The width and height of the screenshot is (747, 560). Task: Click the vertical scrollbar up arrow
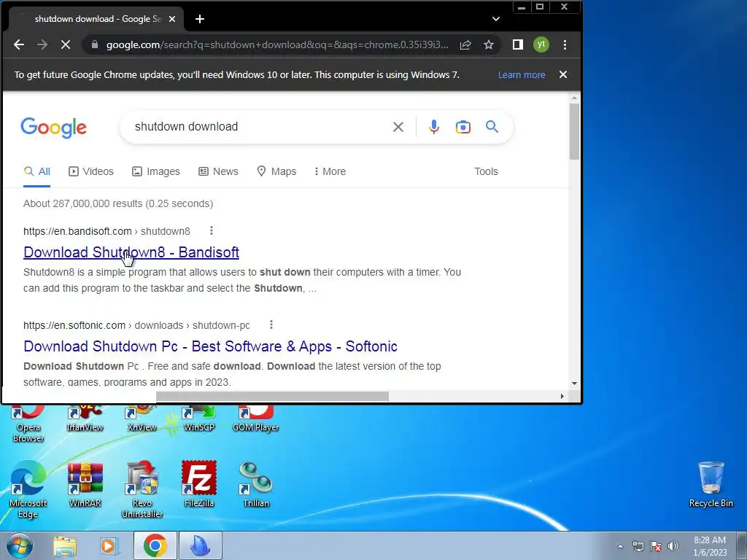[575, 98]
